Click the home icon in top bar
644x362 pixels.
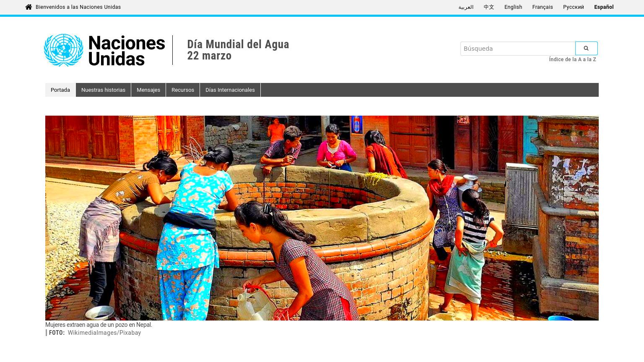click(x=29, y=7)
